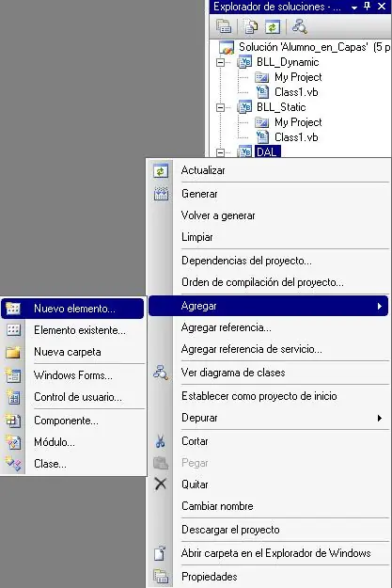
Task: Select Windows Forms... in the submenu
Action: tap(72, 375)
